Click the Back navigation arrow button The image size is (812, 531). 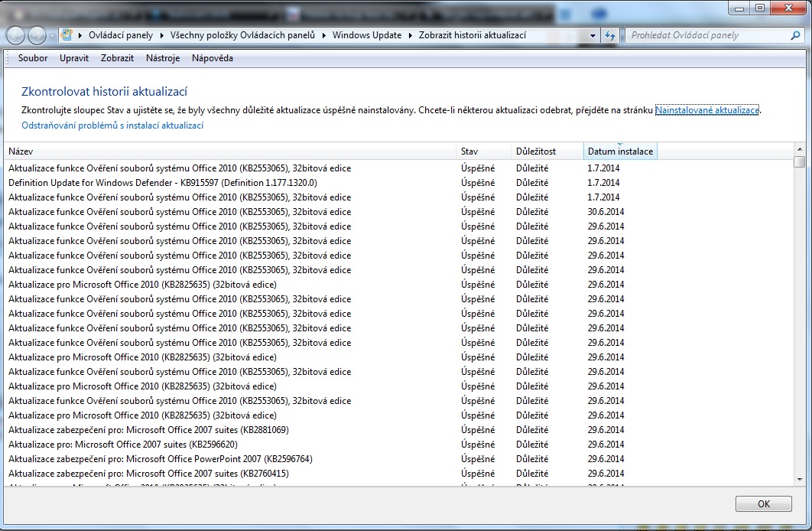pos(16,35)
